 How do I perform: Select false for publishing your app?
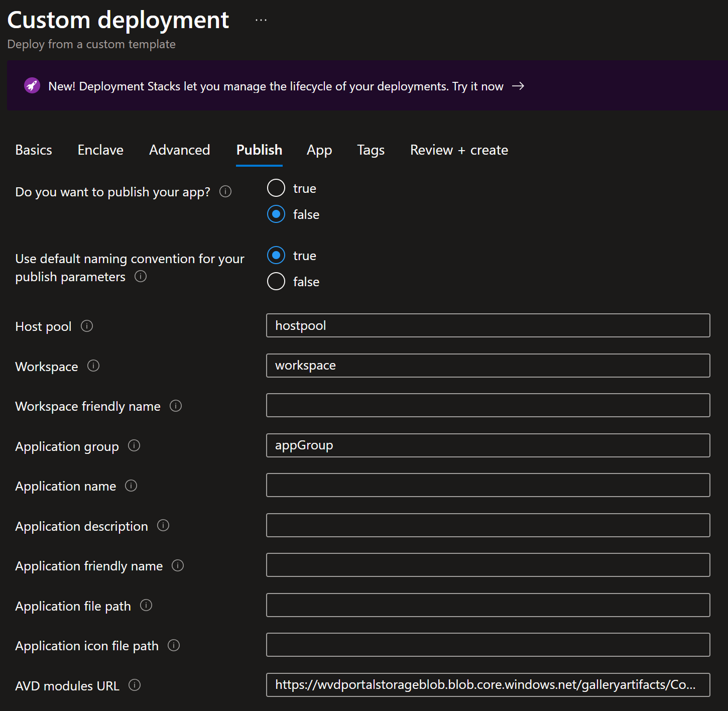coord(276,214)
